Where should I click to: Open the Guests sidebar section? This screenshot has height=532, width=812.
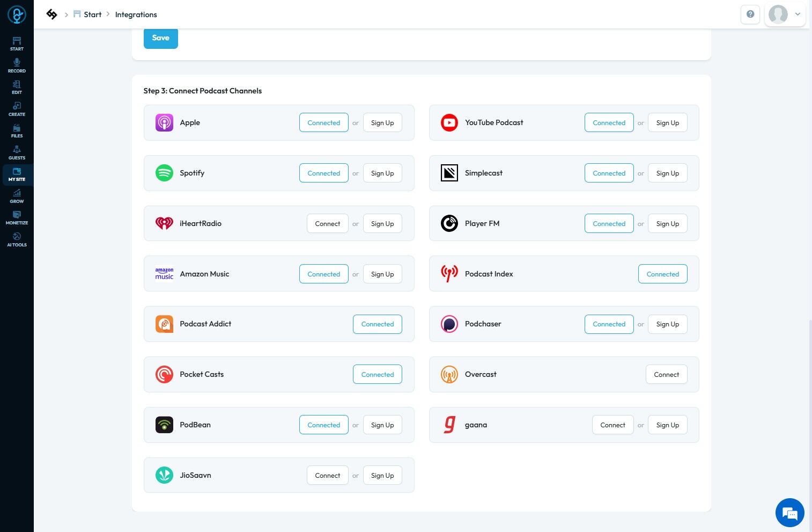(x=17, y=152)
